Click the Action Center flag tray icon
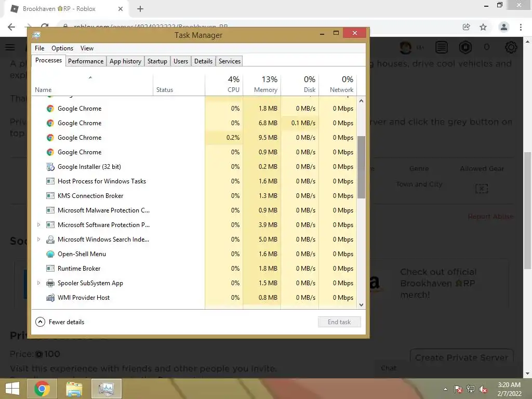This screenshot has height=399, width=532. 458,389
